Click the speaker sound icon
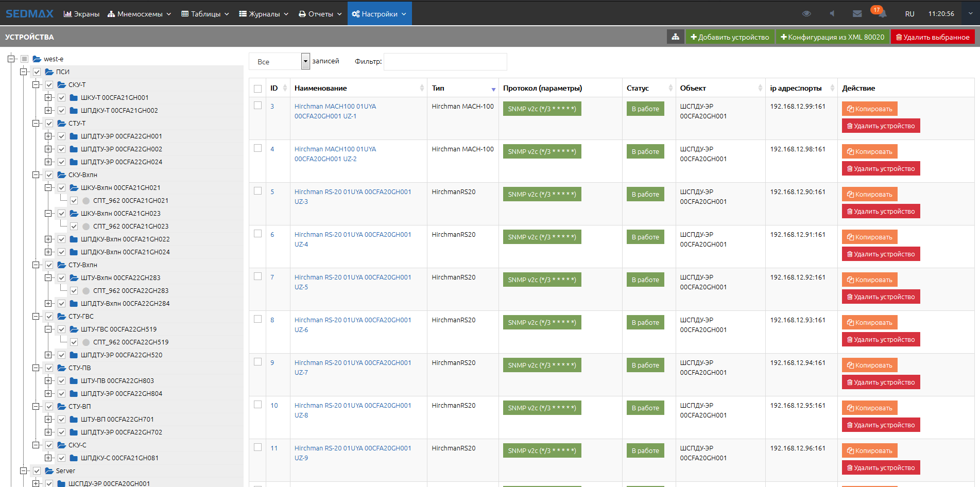This screenshot has height=487, width=980. 832,14
